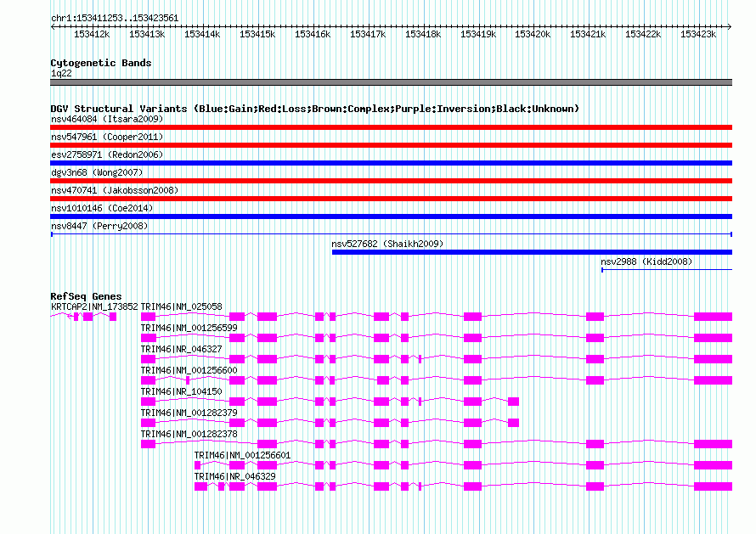The image size is (756, 534).
Task: Select the thin blue nsv8447 variant line
Action: (x=391, y=234)
